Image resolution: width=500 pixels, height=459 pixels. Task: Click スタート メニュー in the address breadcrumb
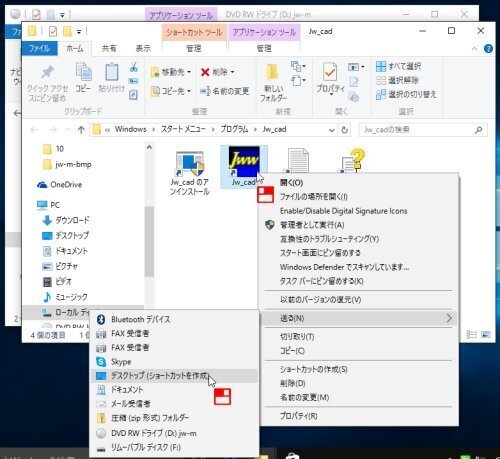click(x=183, y=129)
